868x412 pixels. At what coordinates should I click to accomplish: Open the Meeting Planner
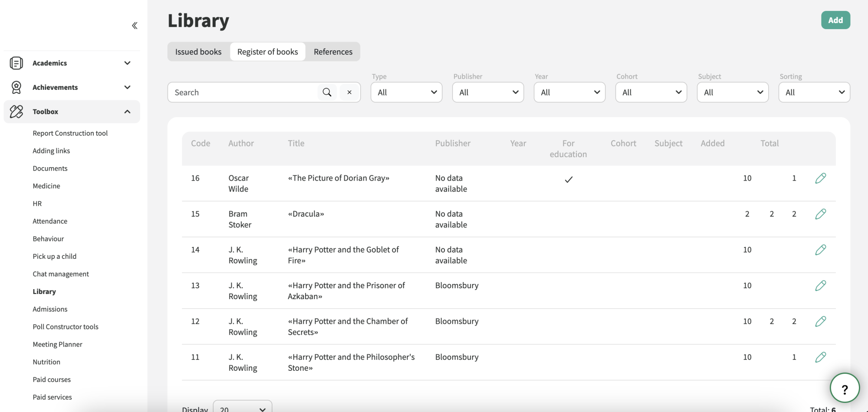point(57,344)
